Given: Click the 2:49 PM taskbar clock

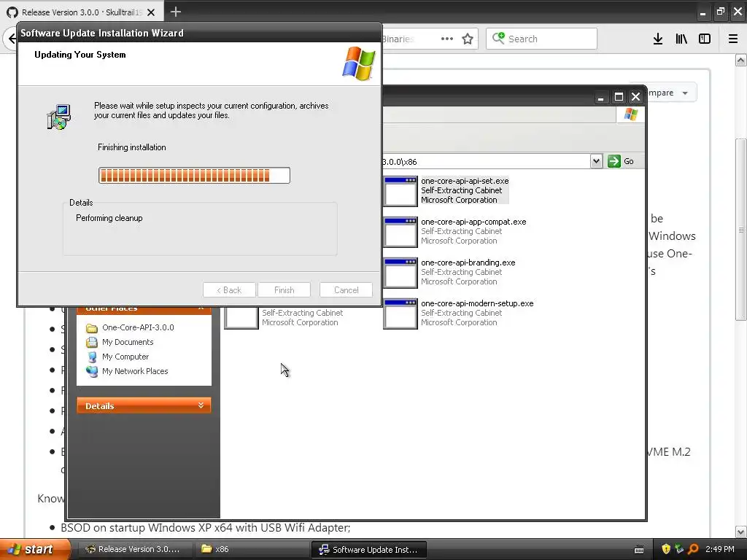Looking at the screenshot, I should 719,549.
